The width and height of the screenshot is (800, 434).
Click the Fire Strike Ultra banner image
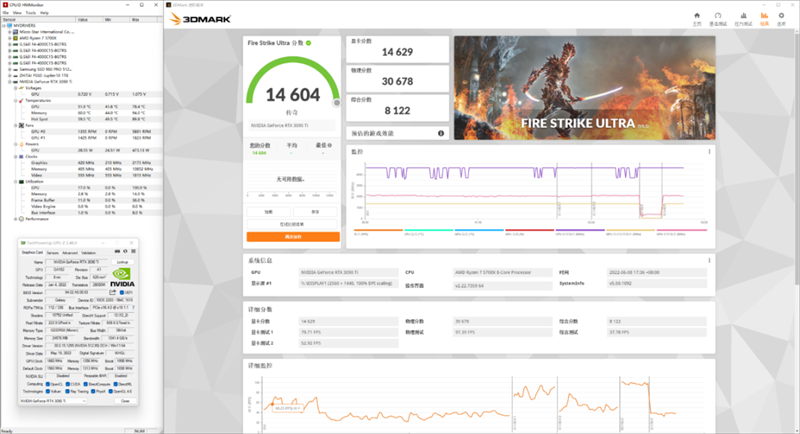coord(585,88)
